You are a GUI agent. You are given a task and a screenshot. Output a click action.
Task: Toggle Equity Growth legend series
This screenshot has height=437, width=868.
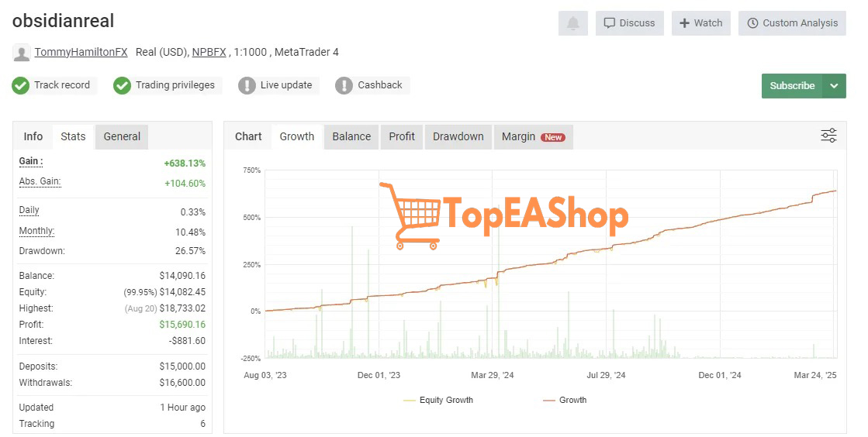tap(438, 400)
